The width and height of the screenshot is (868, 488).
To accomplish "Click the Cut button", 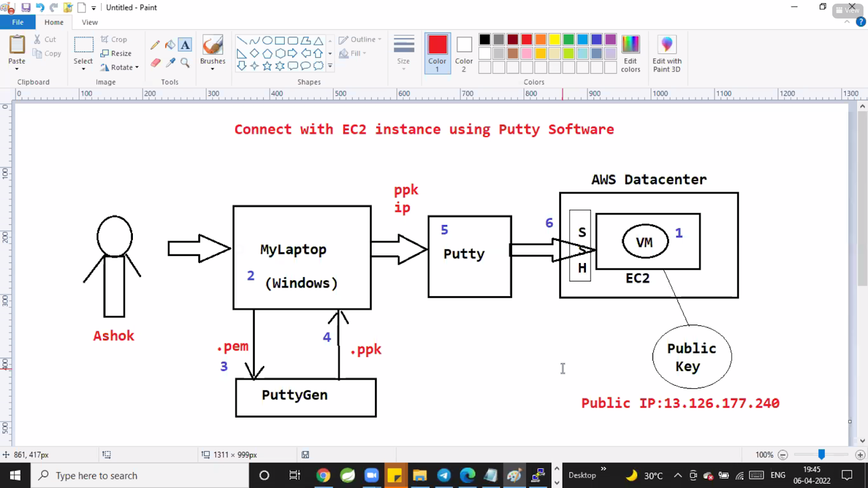I will pyautogui.click(x=45, y=40).
